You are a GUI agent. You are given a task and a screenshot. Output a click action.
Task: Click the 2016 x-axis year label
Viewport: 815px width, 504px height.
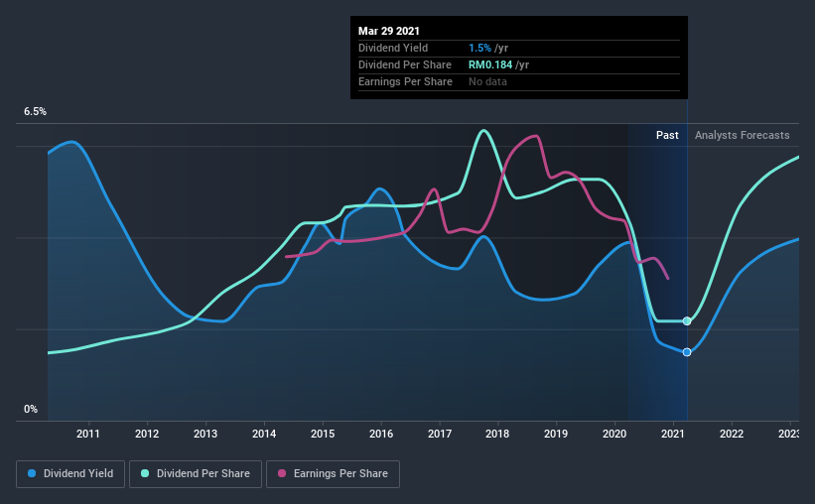(x=381, y=434)
